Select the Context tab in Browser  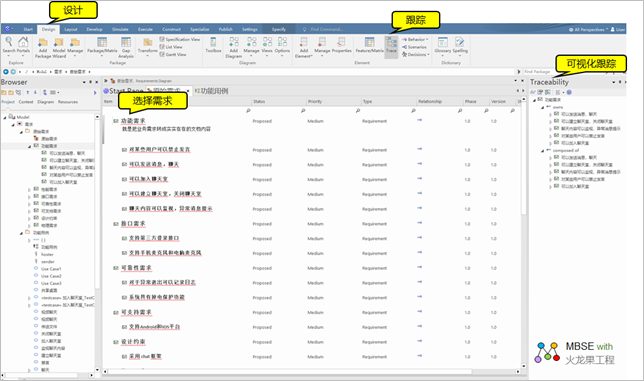[25, 102]
